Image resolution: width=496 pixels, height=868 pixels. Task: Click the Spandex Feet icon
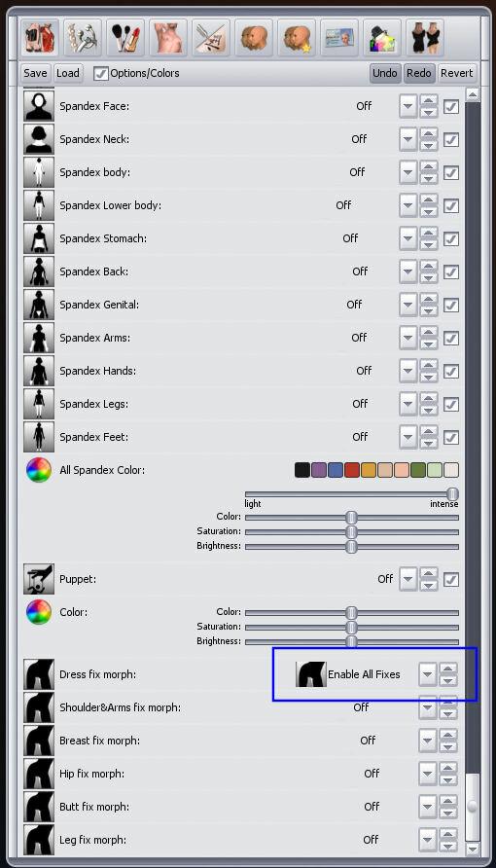(39, 437)
